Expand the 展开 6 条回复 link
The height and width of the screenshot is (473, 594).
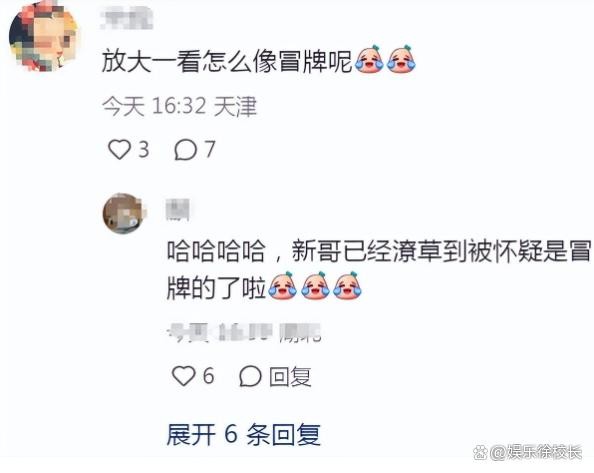244,434
